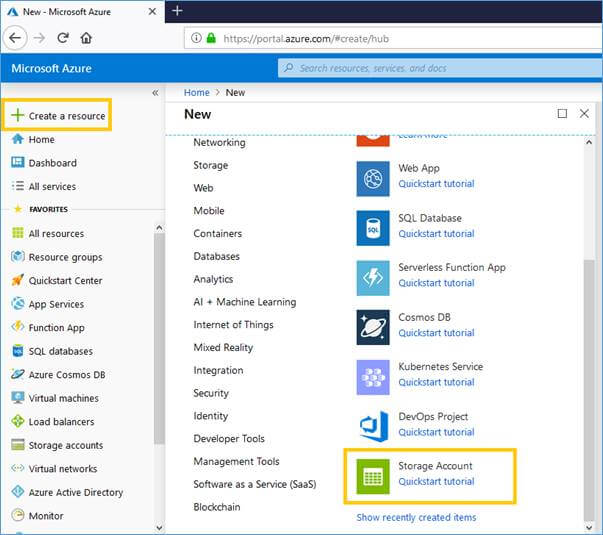603x535 pixels.
Task: Select the Developer Tools category
Action: point(229,438)
